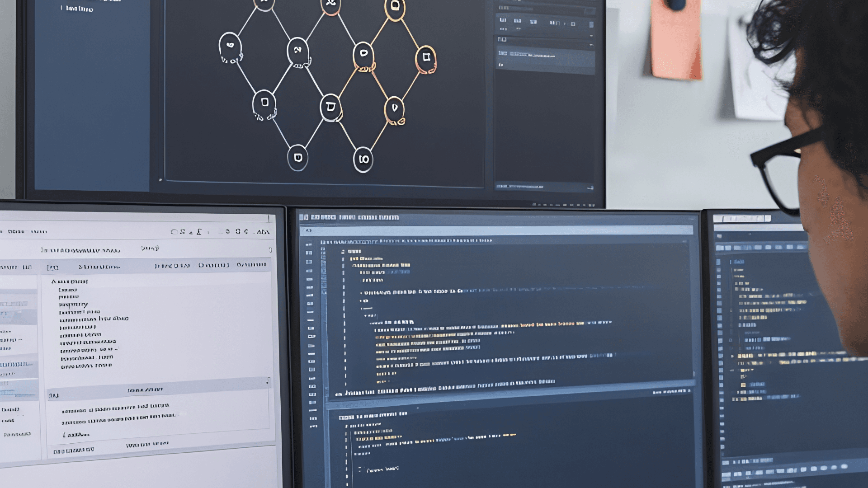Select the first column header tab in the light window

[x=53, y=267]
